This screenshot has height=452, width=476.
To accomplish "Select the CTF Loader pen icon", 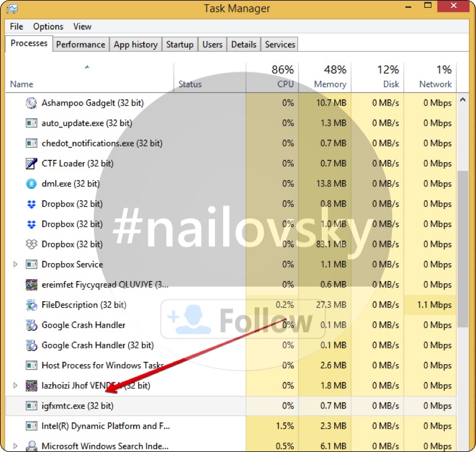I will coord(31,163).
